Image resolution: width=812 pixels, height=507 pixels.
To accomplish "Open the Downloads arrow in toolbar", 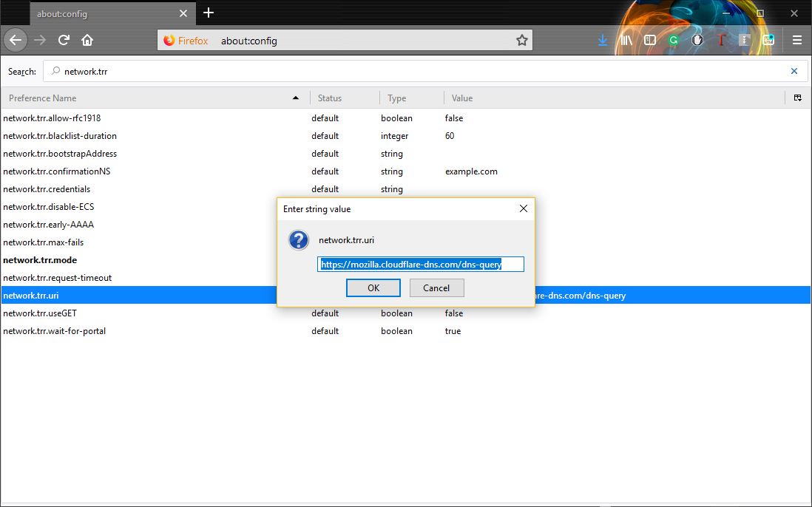I will coord(603,41).
